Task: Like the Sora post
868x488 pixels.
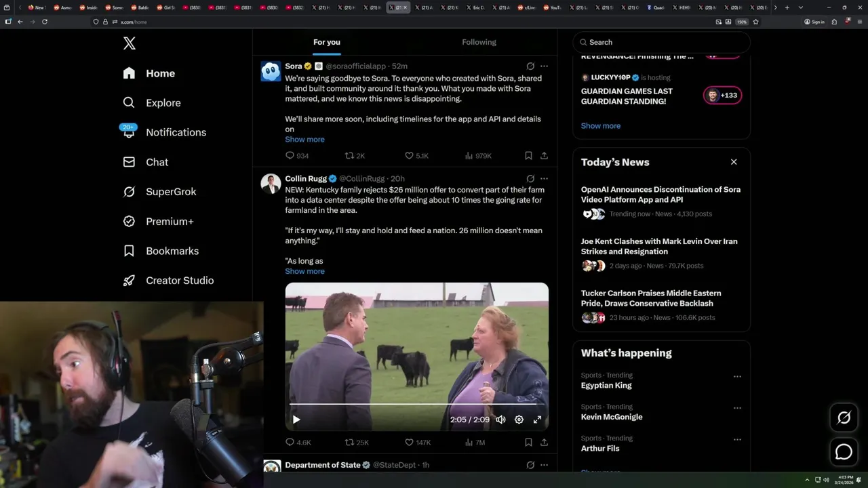Action: [x=416, y=156]
